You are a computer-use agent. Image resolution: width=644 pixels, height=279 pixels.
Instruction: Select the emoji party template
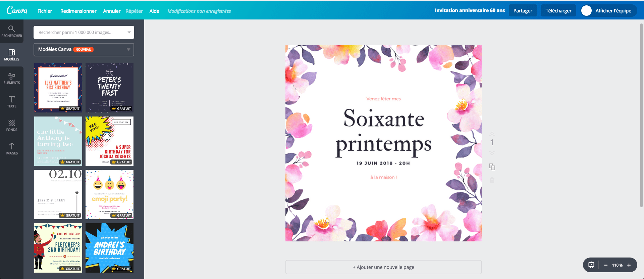click(x=109, y=194)
